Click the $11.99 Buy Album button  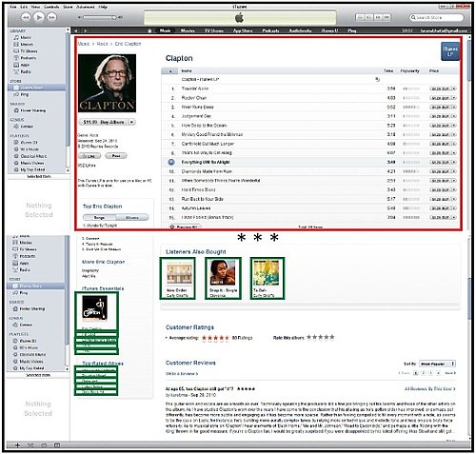tap(104, 122)
